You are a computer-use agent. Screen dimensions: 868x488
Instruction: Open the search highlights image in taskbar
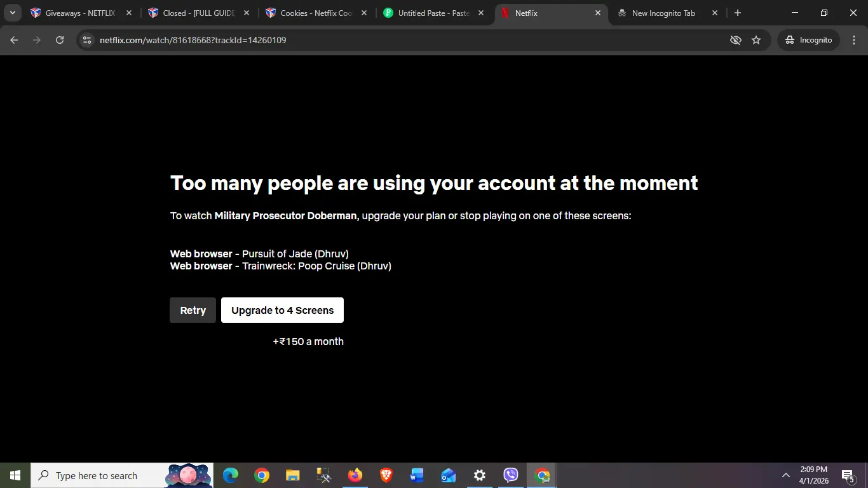189,475
